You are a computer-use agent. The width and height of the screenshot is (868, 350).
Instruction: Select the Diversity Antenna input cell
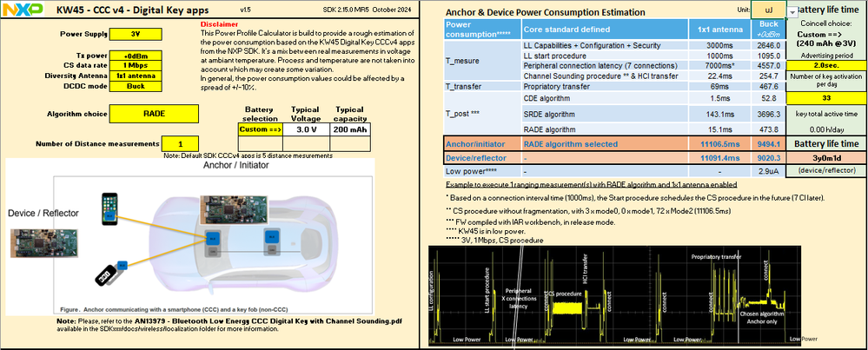pyautogui.click(x=136, y=76)
